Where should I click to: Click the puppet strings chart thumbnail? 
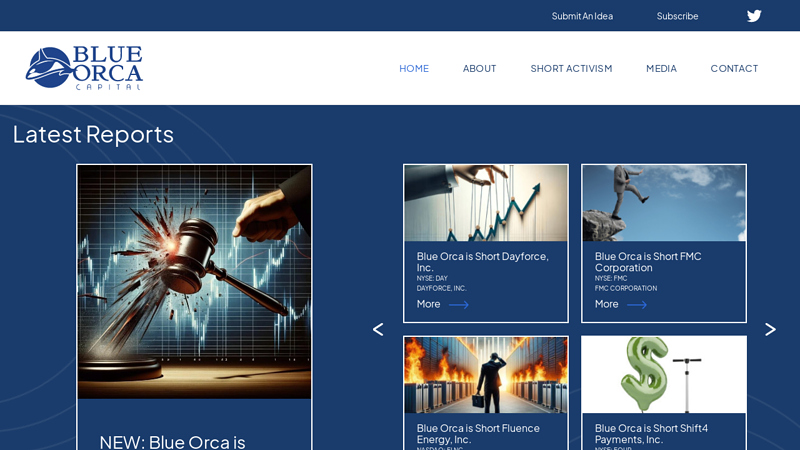(486, 203)
